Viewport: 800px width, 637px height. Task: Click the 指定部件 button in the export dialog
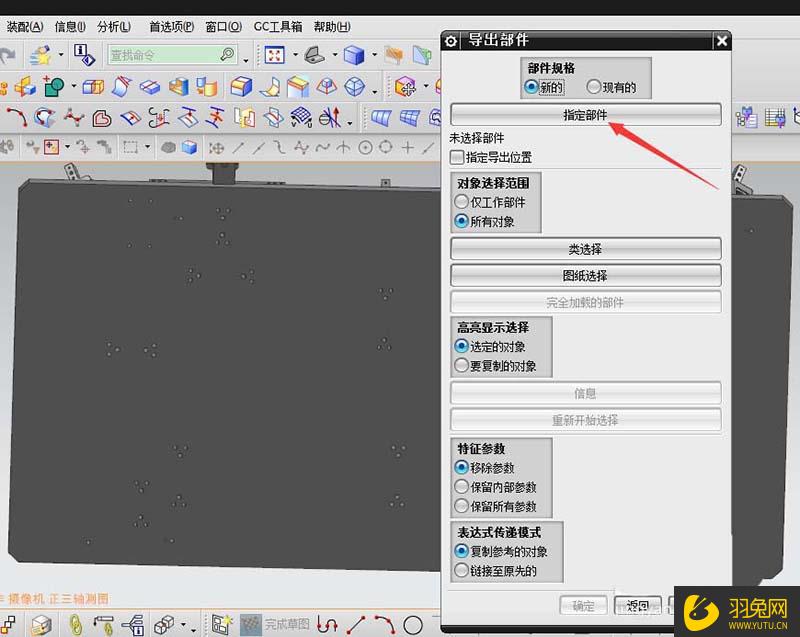click(x=585, y=115)
